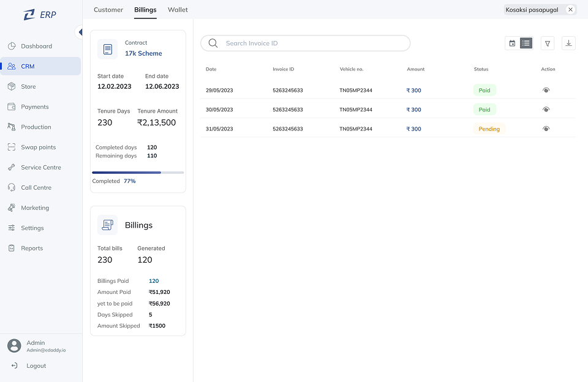Click the download invoices icon
This screenshot has width=588, height=382.
pyautogui.click(x=568, y=43)
